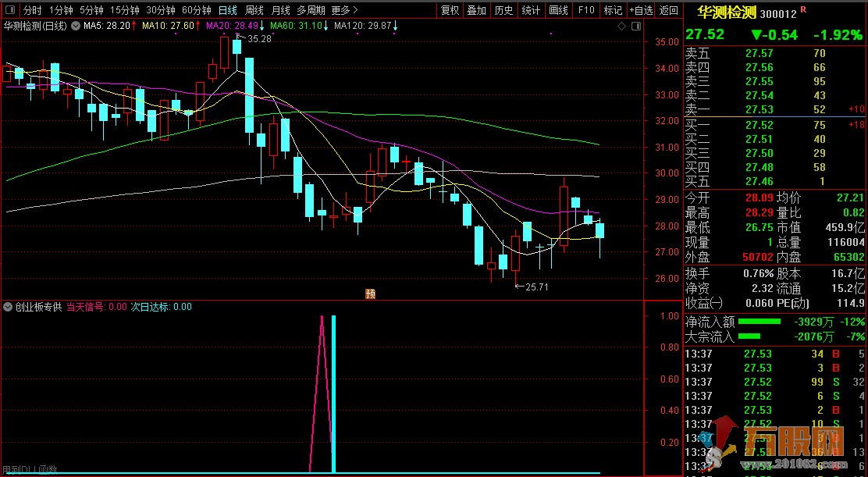The image size is (868, 477).
Task: Click the diamond icon above the chart
Action: coord(621,26)
